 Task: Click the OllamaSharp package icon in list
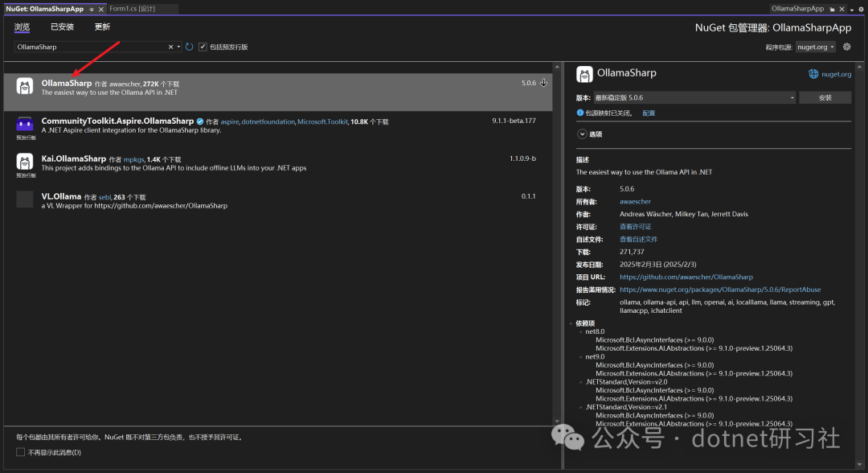tap(24, 86)
